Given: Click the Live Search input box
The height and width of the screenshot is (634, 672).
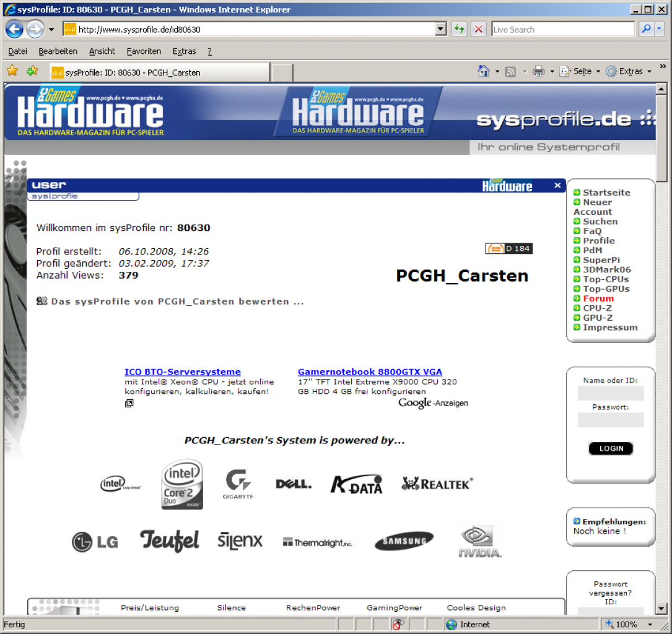Looking at the screenshot, I should [563, 30].
